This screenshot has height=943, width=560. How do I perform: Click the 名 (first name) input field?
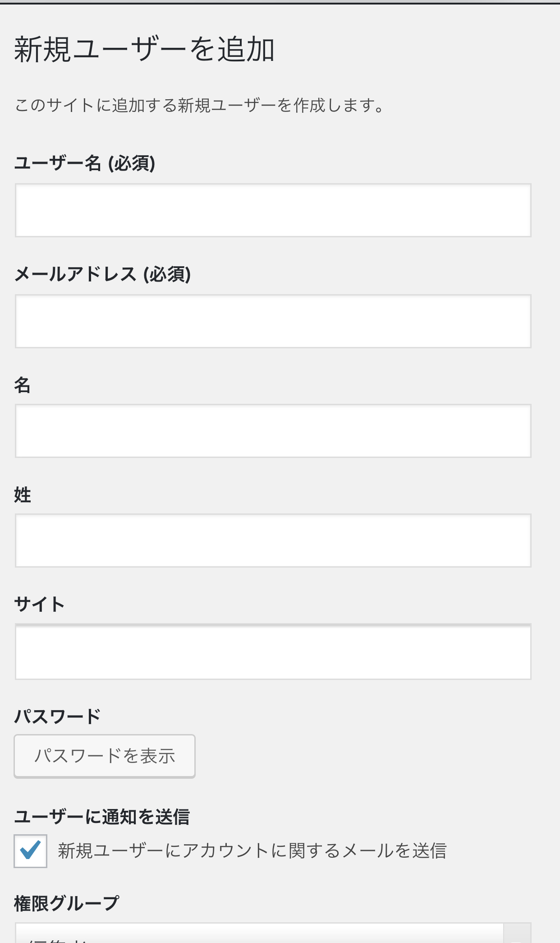[x=273, y=431]
